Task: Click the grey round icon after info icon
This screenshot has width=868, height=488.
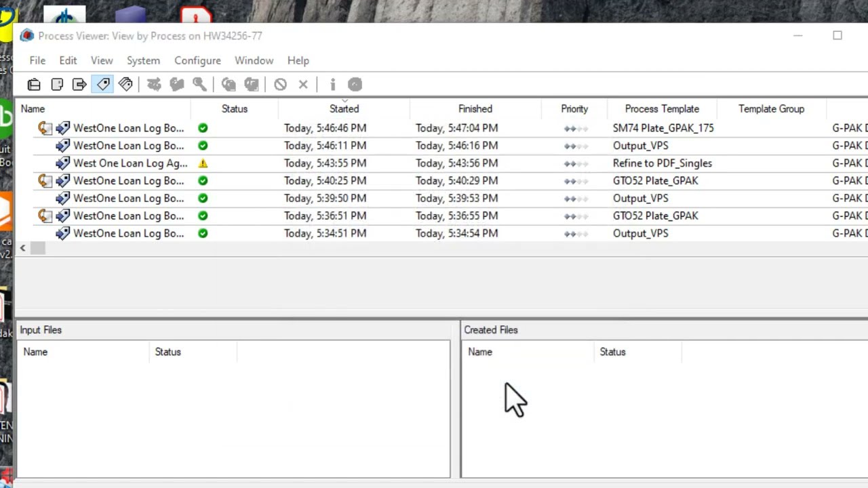Action: [x=355, y=85]
